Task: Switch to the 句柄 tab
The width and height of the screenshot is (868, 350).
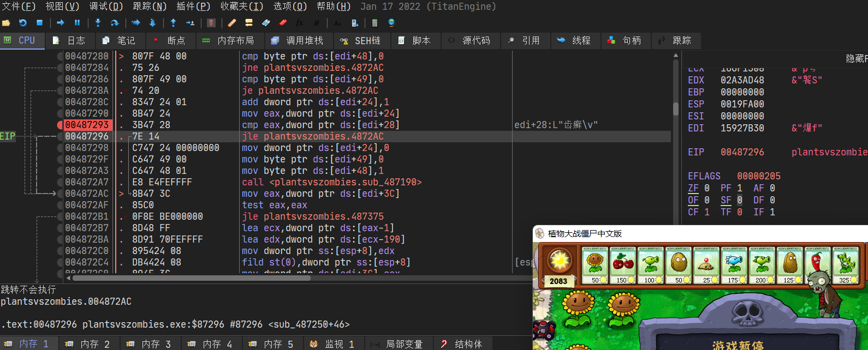Action: pyautogui.click(x=625, y=40)
